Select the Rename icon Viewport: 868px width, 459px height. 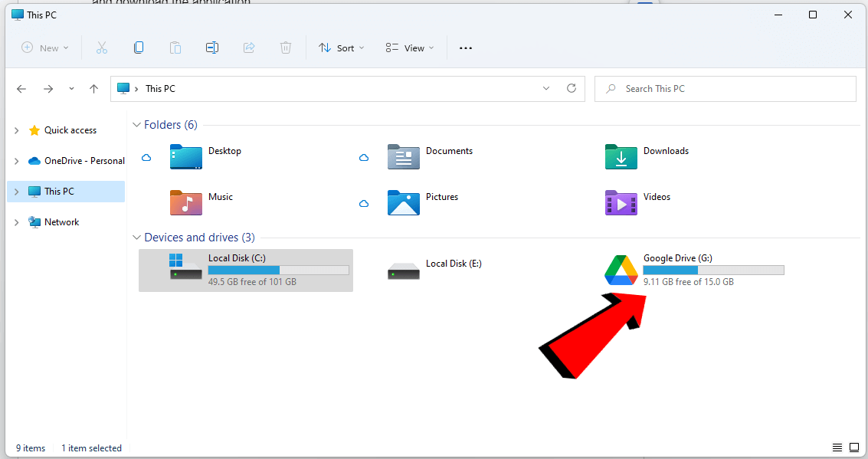point(212,47)
